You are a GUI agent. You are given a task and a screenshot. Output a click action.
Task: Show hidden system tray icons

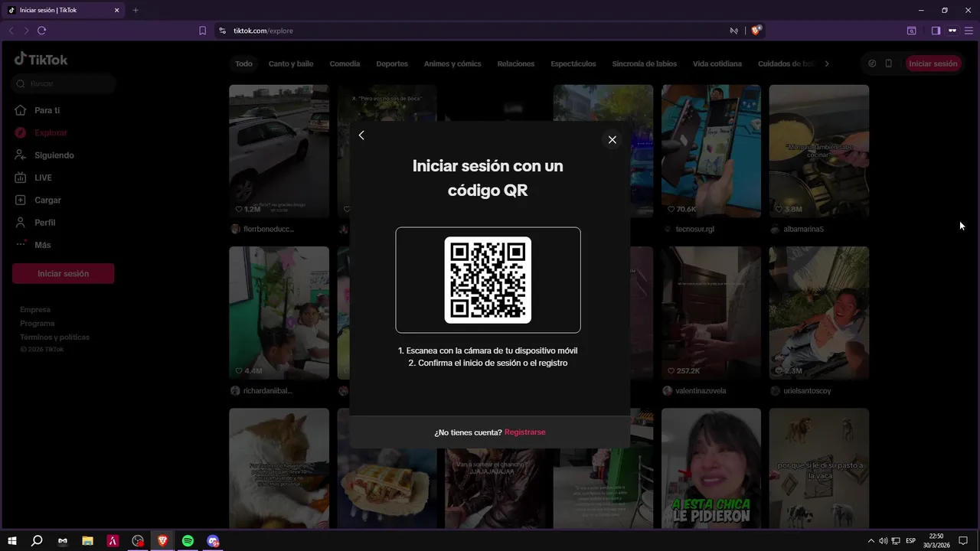871,541
